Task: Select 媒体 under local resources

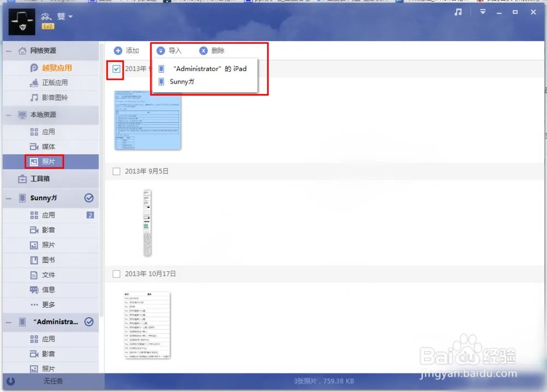Action: [x=48, y=147]
